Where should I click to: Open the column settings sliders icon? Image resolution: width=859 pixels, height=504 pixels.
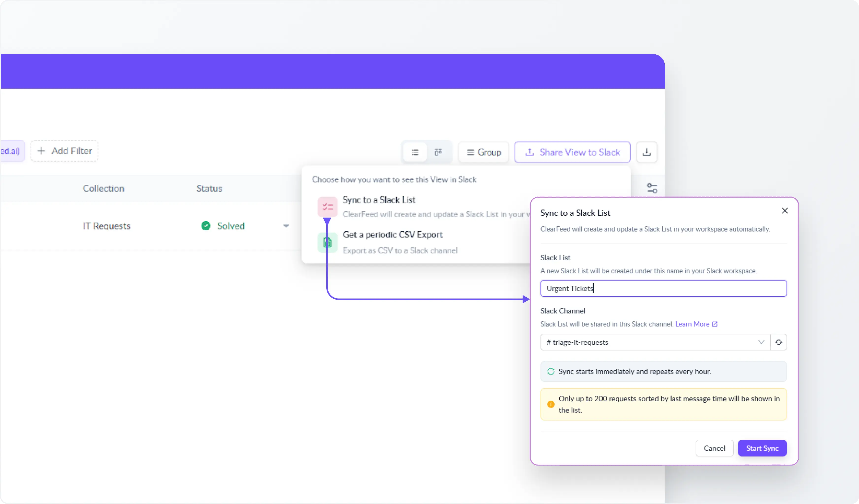click(x=652, y=188)
